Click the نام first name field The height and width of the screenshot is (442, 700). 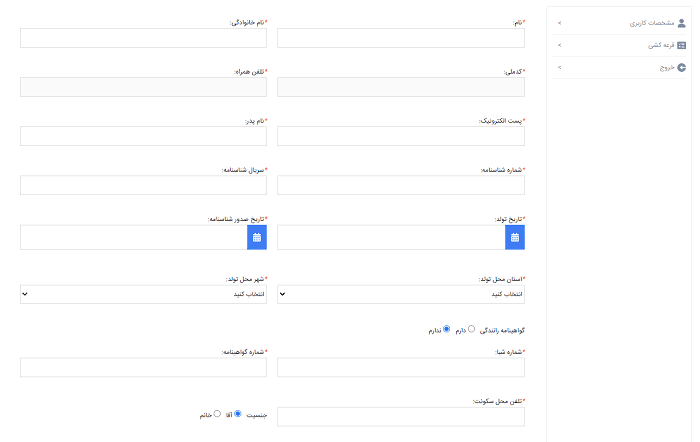click(400, 38)
